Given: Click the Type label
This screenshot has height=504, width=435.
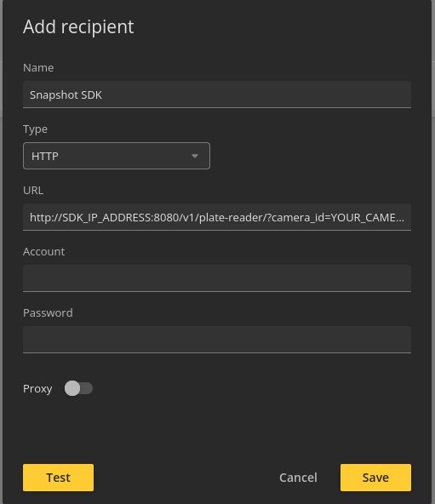Looking at the screenshot, I should pyautogui.click(x=36, y=129).
